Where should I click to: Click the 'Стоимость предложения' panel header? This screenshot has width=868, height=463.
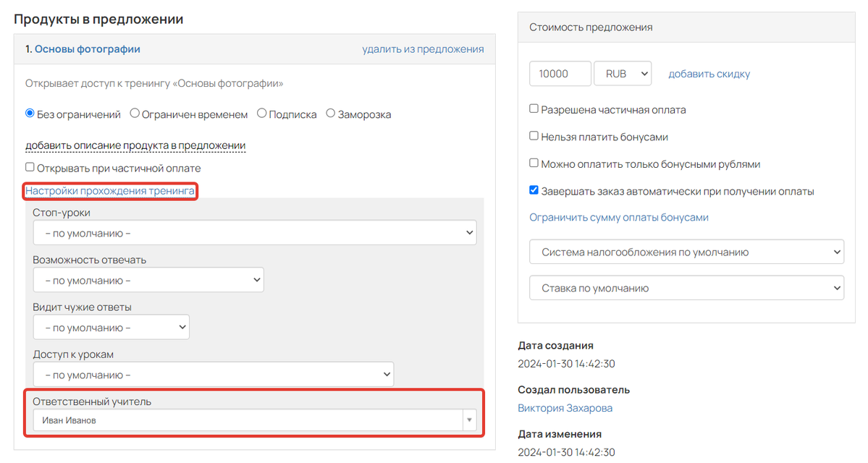686,27
